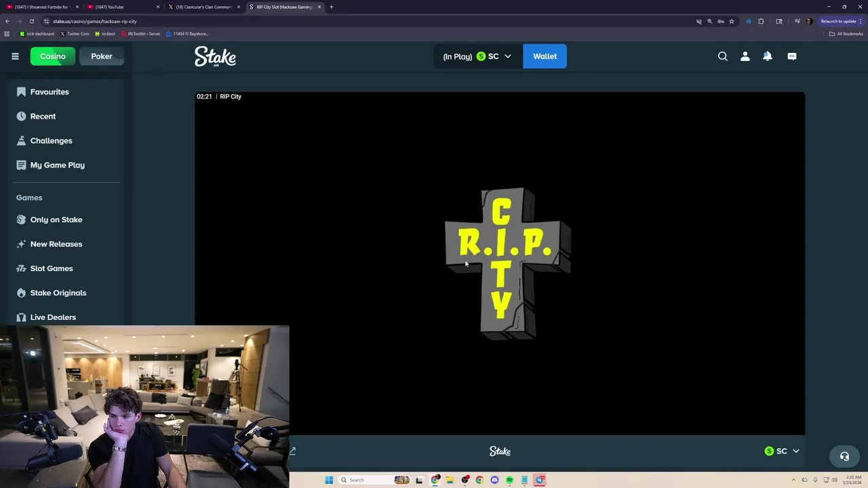The image size is (868, 488).
Task: Open a new browser tab
Action: 332,7
